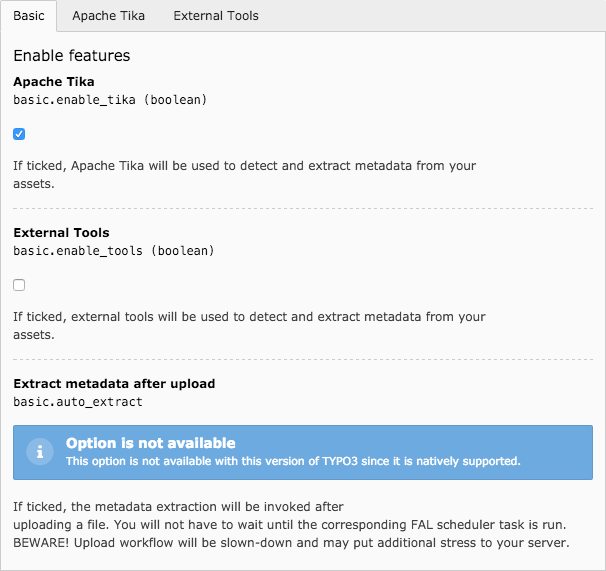The width and height of the screenshot is (606, 571).
Task: Click the external tools description paragraph
Action: coord(249,326)
